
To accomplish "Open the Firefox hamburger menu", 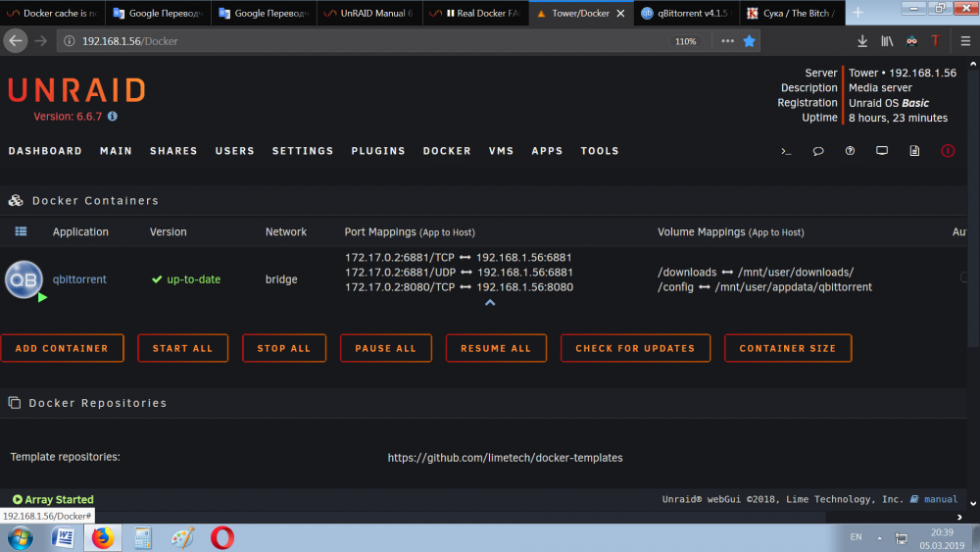I will [965, 41].
